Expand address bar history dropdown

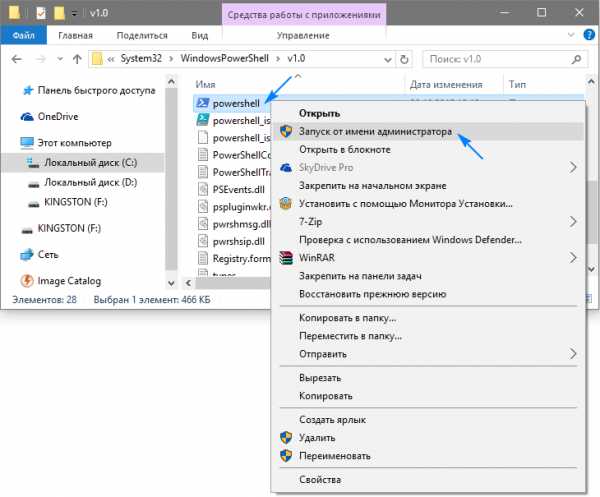click(388, 60)
